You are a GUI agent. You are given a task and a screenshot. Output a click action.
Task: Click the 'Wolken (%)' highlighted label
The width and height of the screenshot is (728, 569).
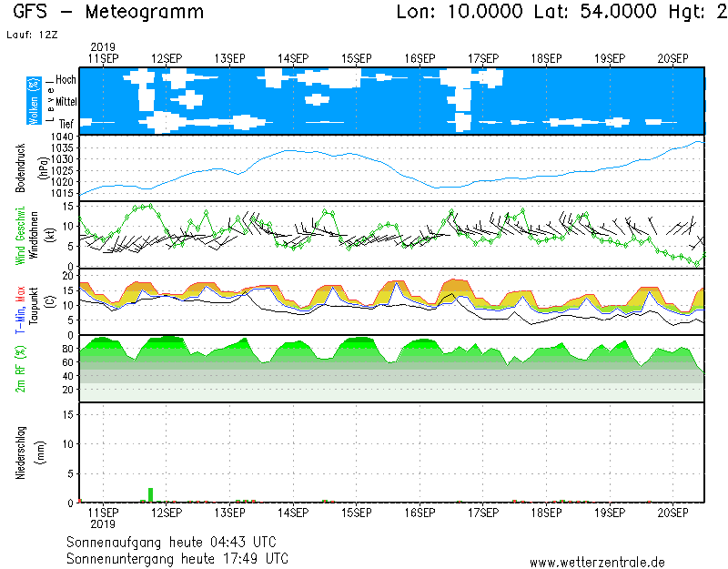coord(34,101)
